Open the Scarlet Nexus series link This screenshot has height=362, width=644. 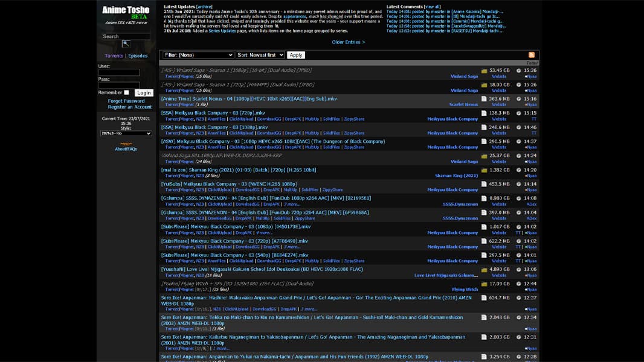point(463,104)
